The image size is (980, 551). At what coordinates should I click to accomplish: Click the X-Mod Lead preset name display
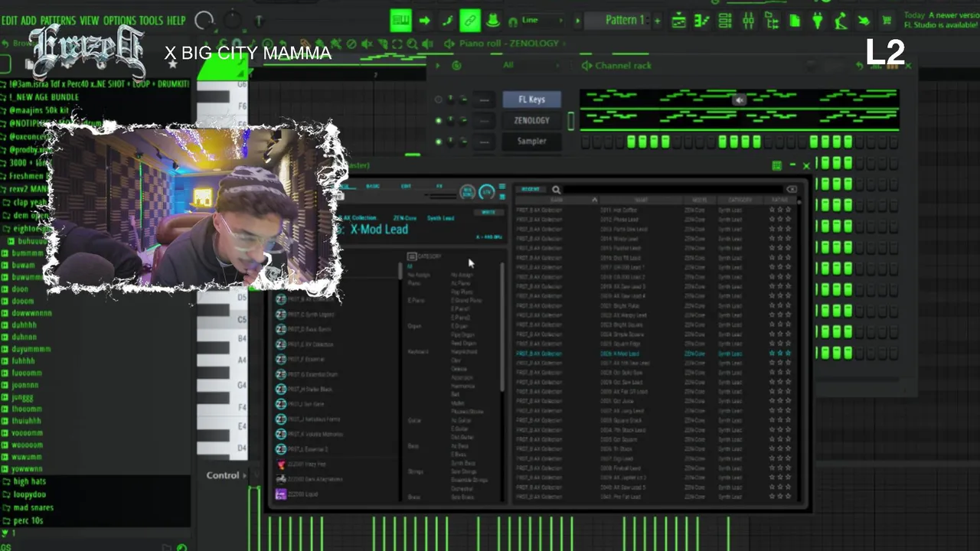tap(379, 230)
